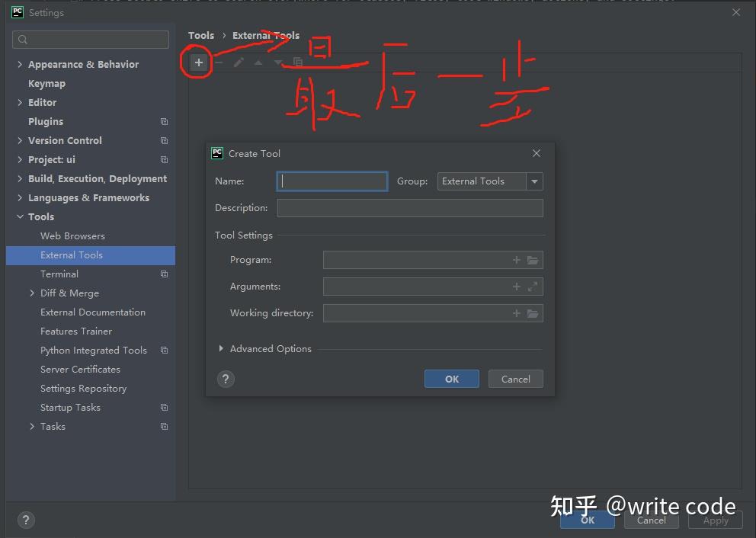Open Tools breadcrumb at the top
Viewport: 756px width, 538px height.
pos(200,35)
